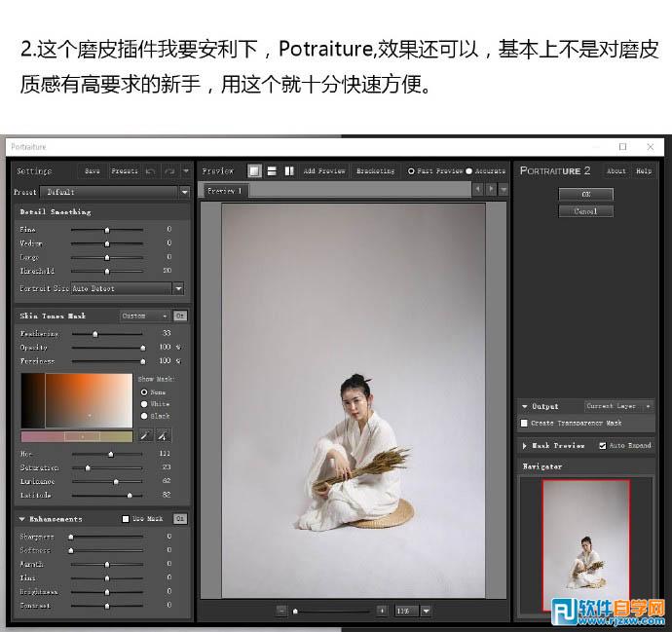The height and width of the screenshot is (632, 672).
Task: Zoom in with the plus icon below the preview
Action: click(382, 611)
